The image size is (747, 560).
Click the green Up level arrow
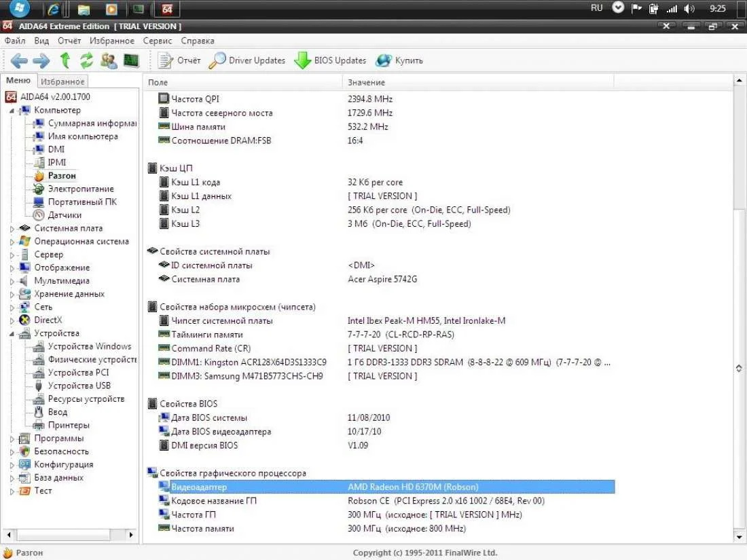(x=65, y=61)
